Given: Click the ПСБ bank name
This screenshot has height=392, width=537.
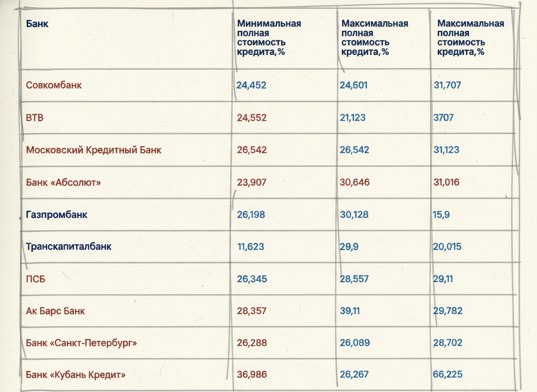Looking at the screenshot, I should tap(36, 279).
